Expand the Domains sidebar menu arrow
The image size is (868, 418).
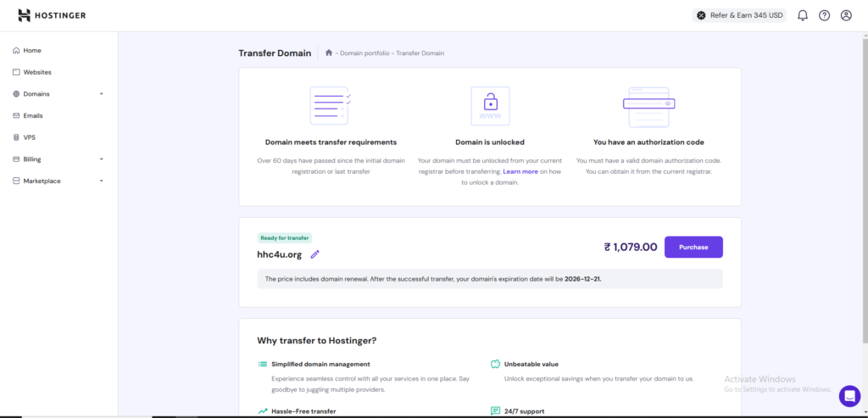coord(102,94)
